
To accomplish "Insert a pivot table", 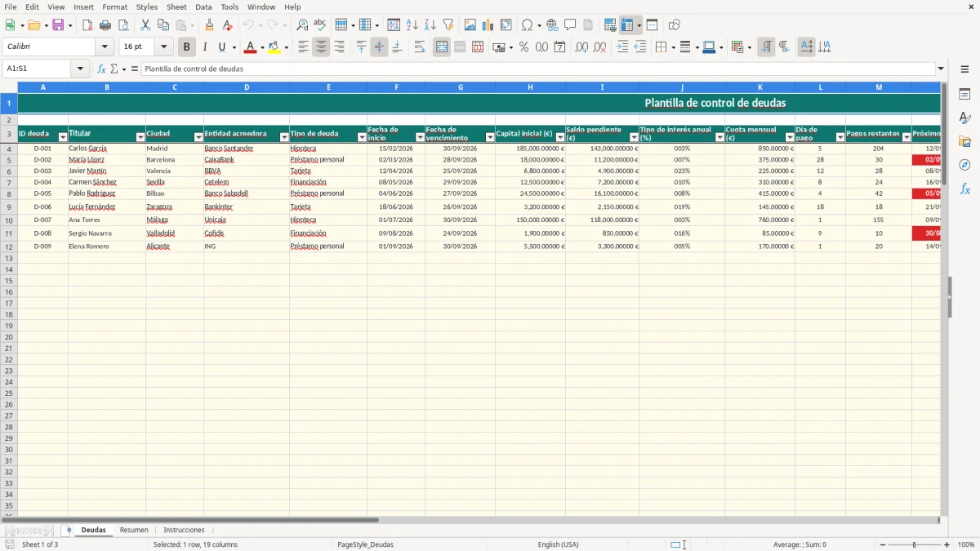I will point(506,25).
